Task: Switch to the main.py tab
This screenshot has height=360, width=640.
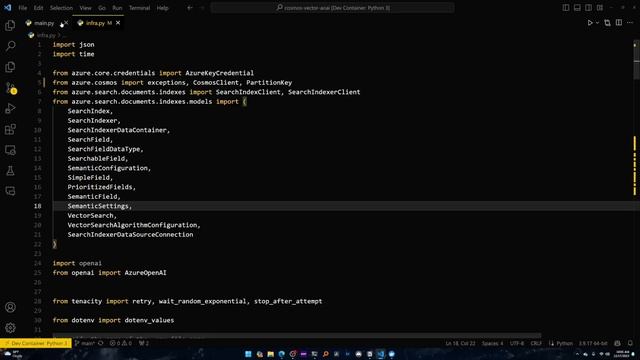Action: pos(44,23)
